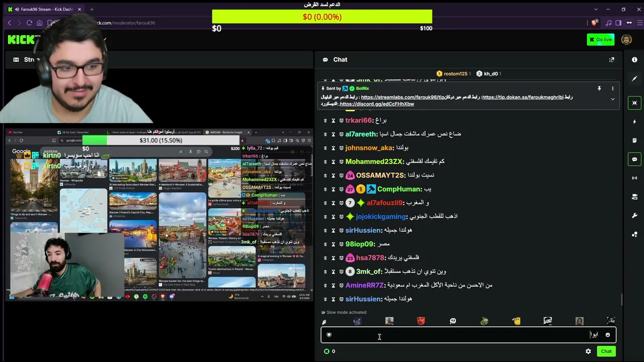Delete hsa7878's chat message
Viewport: 644px width, 362px height.
click(325, 258)
